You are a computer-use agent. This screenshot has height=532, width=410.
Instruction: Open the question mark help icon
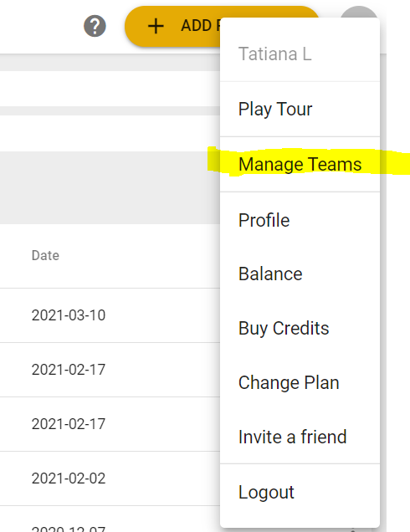pos(95,26)
